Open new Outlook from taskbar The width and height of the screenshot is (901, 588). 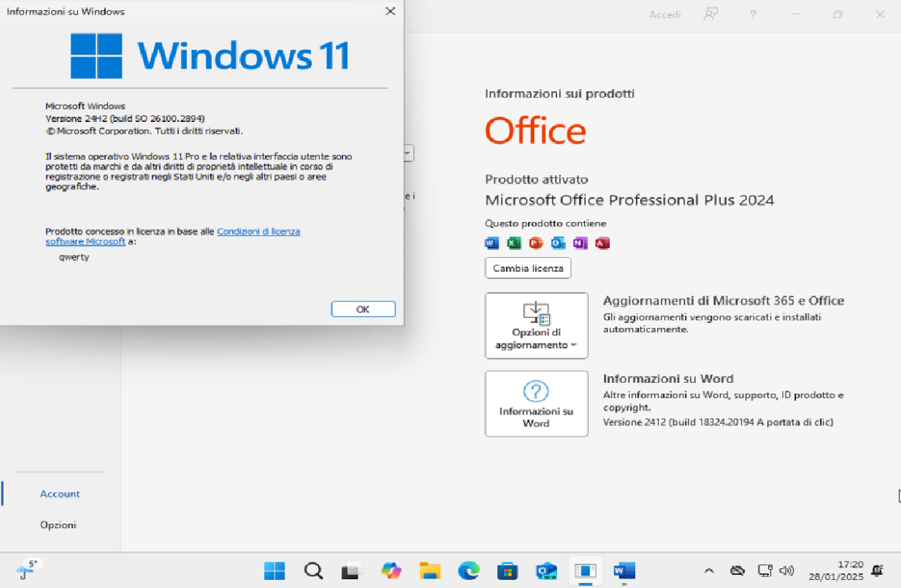[x=547, y=571]
